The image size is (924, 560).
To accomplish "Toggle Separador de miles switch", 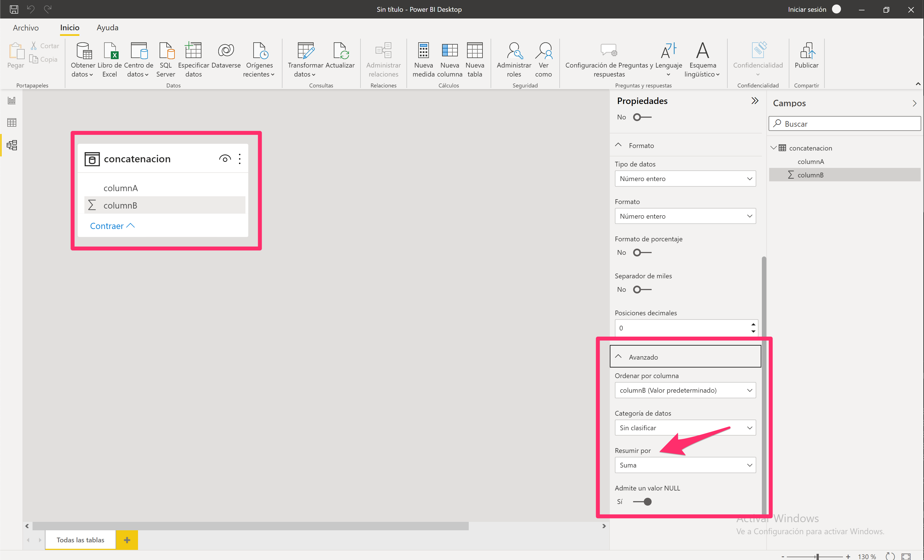I will pos(642,290).
